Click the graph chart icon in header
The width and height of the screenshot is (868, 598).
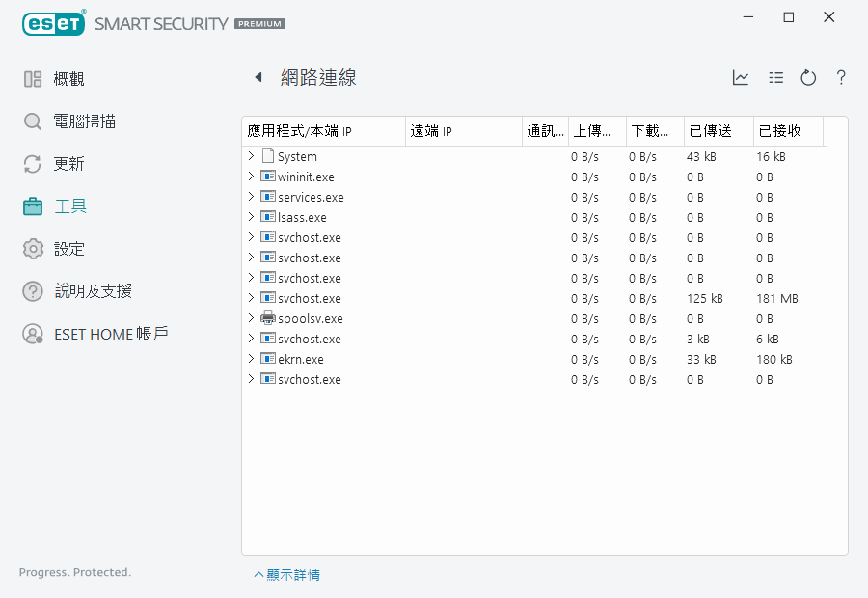[x=741, y=78]
